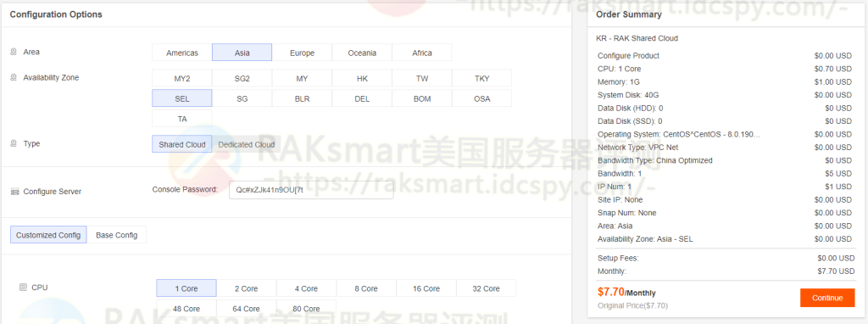Image resolution: width=868 pixels, height=324 pixels.
Task: Select 8 Core CPU option
Action: [x=366, y=288]
